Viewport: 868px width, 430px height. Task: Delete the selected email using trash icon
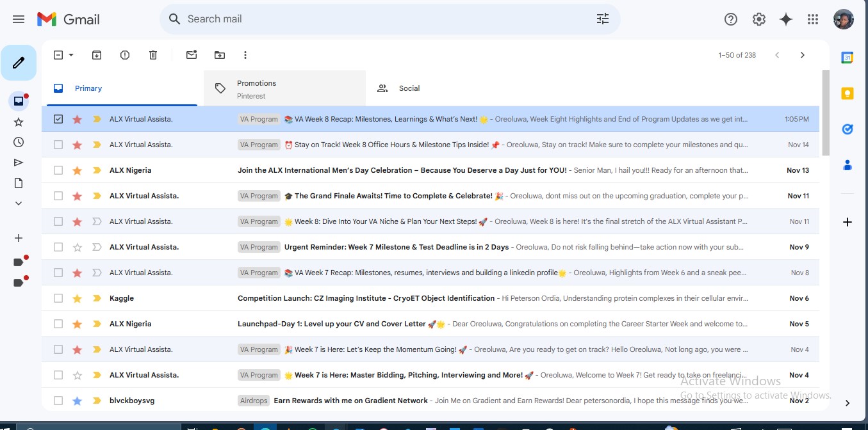click(153, 55)
